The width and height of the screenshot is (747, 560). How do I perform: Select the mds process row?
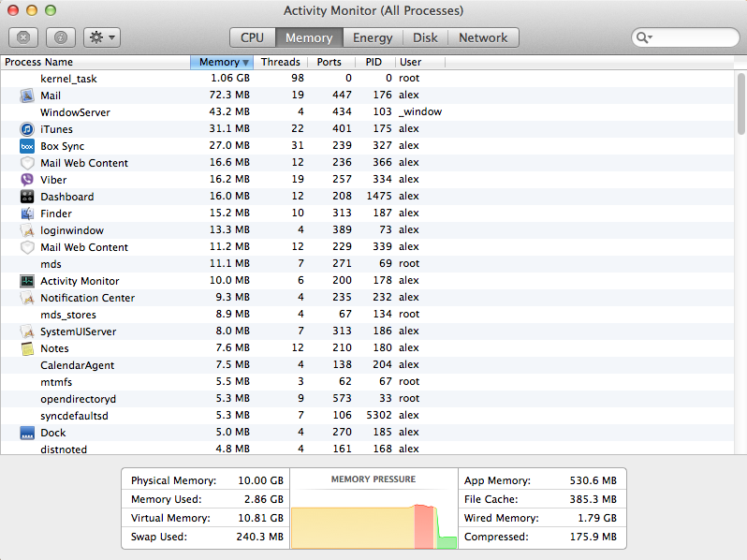coord(367,264)
